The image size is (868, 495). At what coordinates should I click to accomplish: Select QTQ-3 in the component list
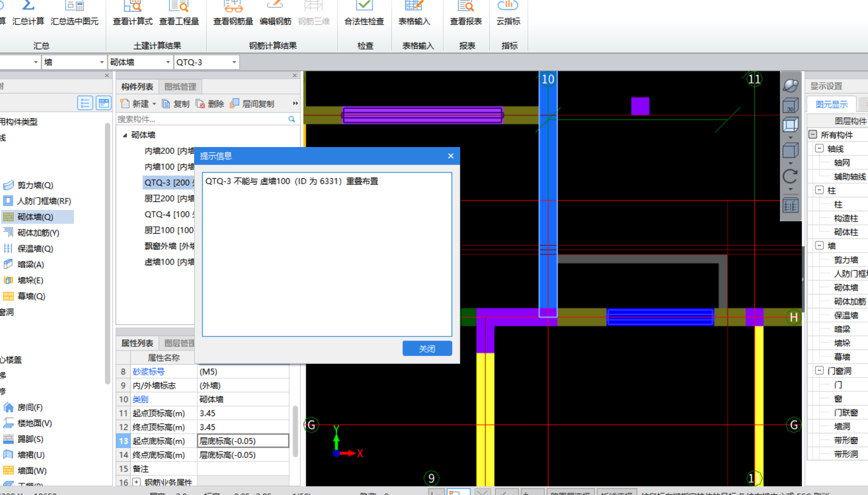[x=169, y=182]
